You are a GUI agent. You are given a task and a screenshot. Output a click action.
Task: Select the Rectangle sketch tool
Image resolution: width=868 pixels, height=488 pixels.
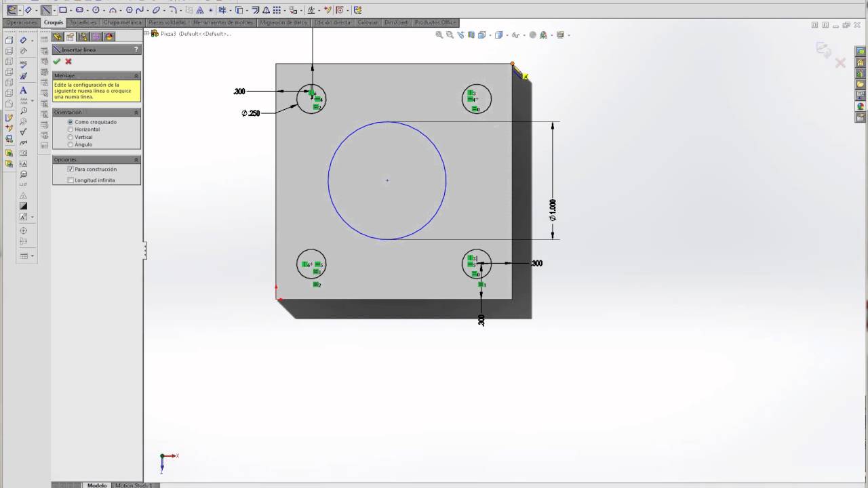(x=62, y=10)
